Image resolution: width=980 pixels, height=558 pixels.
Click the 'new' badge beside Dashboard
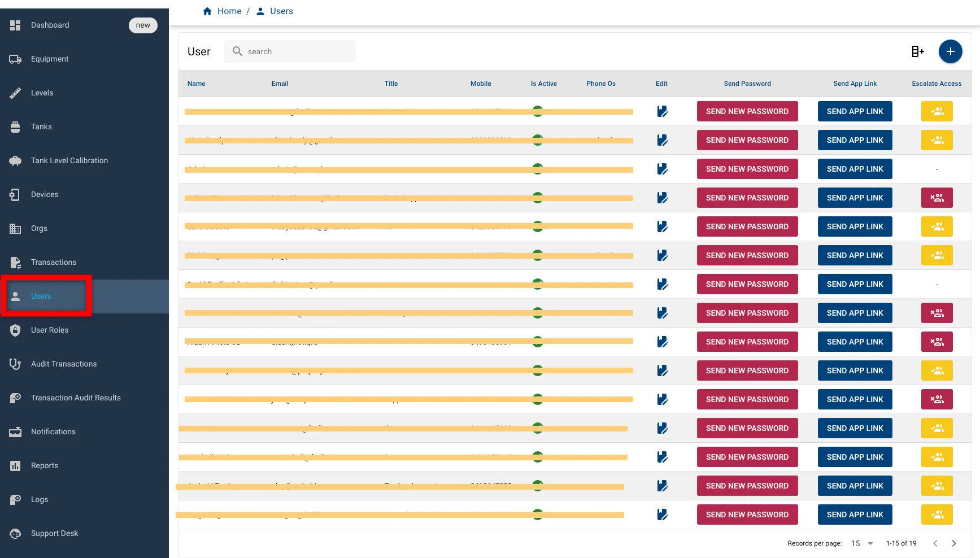pyautogui.click(x=143, y=25)
